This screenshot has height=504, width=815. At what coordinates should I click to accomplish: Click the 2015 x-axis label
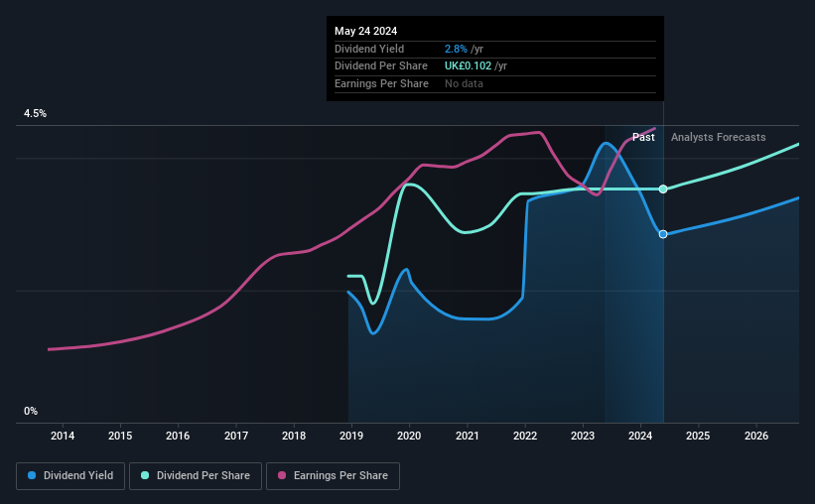click(x=120, y=436)
